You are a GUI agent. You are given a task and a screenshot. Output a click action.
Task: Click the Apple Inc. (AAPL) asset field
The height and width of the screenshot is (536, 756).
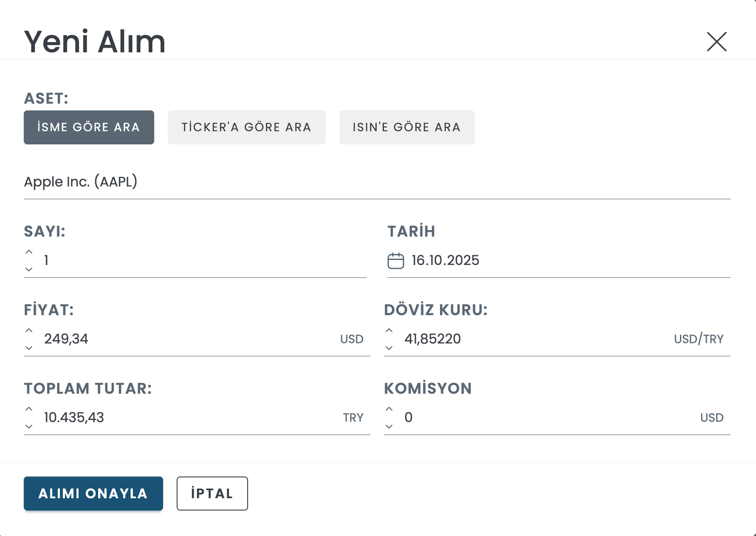click(x=367, y=182)
